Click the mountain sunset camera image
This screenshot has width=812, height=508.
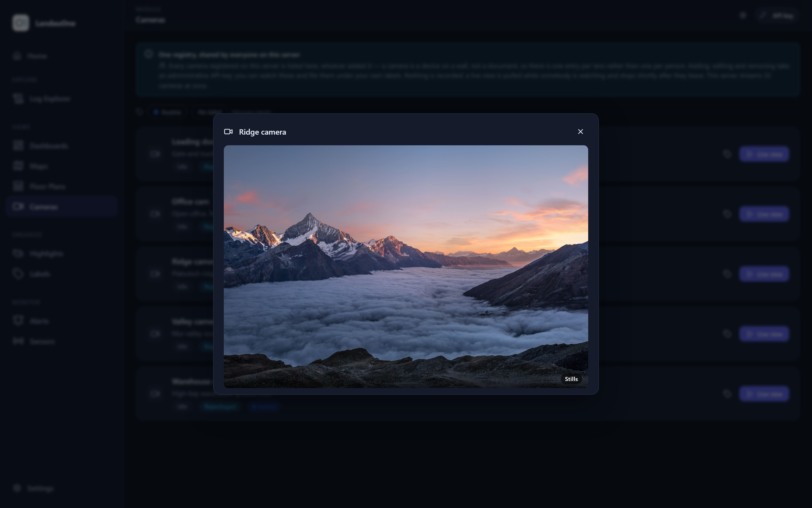pos(406,266)
